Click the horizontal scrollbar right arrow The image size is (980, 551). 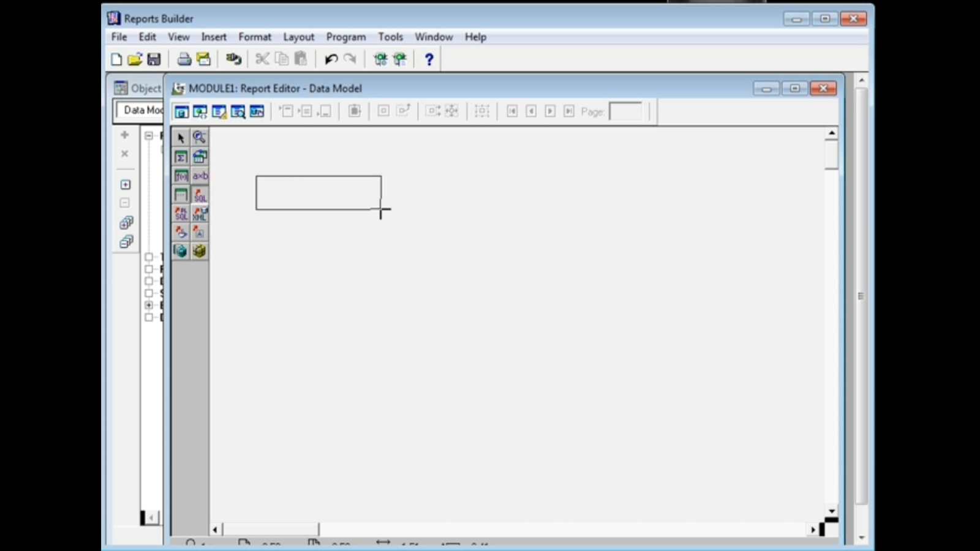point(812,529)
